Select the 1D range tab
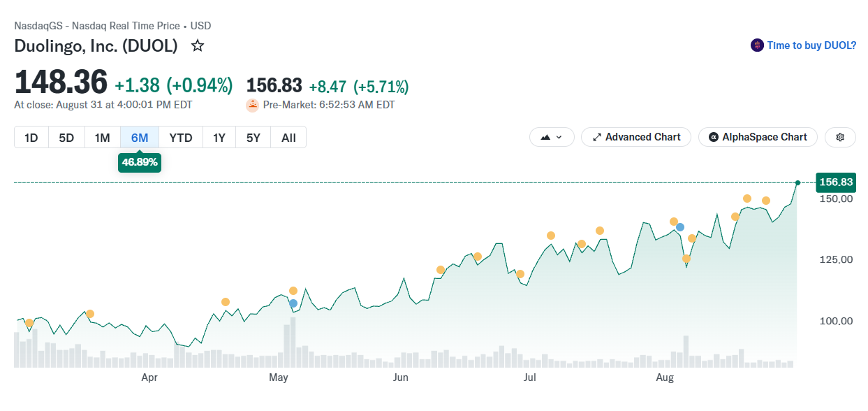The image size is (868, 411). point(31,138)
